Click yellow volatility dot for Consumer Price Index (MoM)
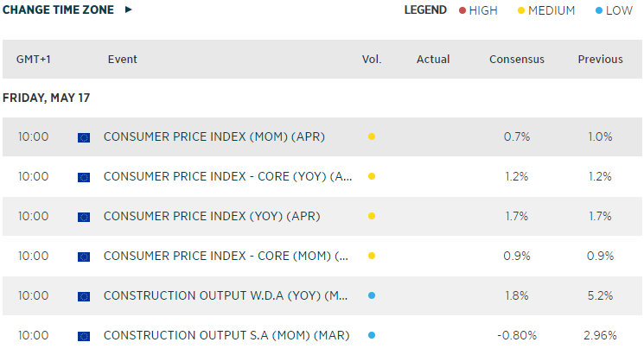The image size is (644, 355). pyautogui.click(x=372, y=136)
